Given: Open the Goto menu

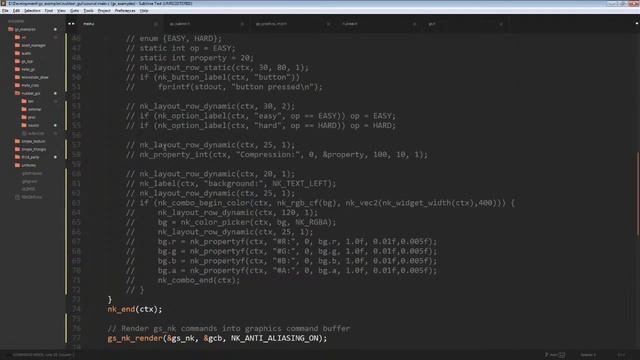Looking at the screenshot, I should click(x=74, y=11).
